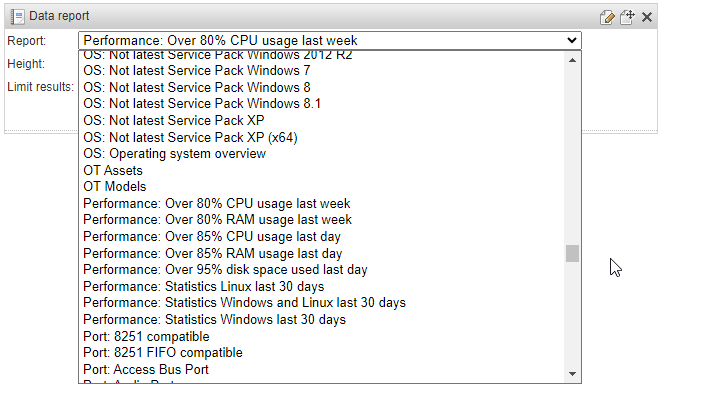Choose Performance: Over 95% disk space used last day
Screen dimensions: 719x419
click(x=322, y=270)
